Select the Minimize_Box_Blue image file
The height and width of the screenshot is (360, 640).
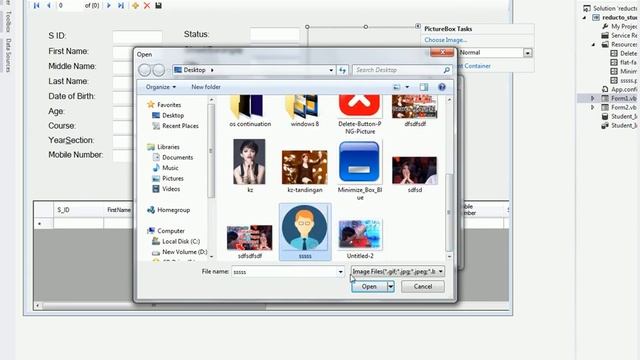pos(360,171)
